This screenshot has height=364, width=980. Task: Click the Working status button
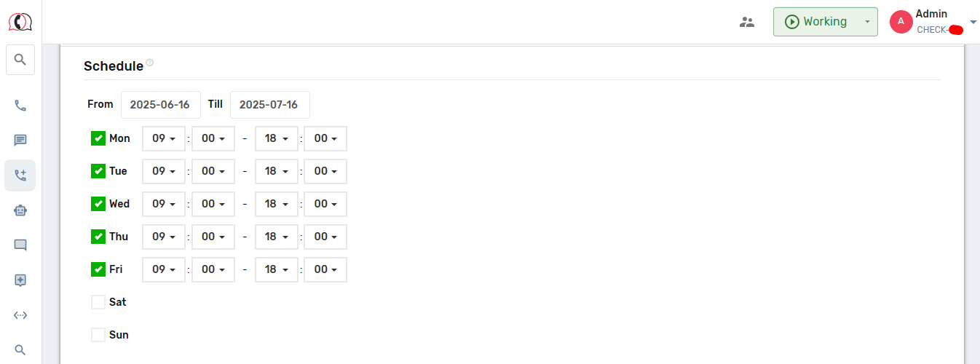pos(815,22)
